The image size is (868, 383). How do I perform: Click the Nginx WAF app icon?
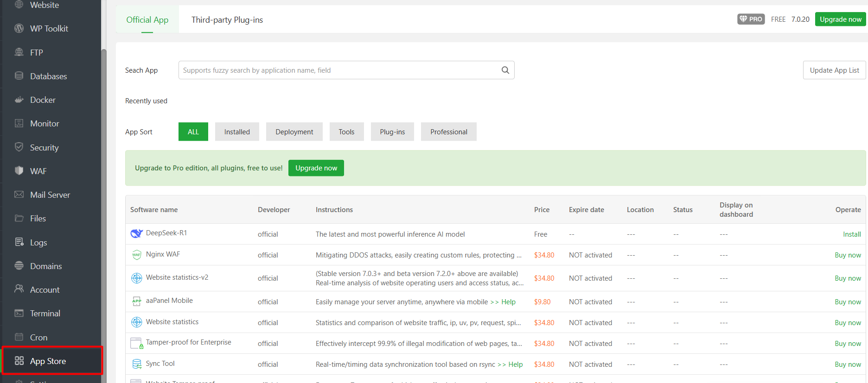click(136, 255)
